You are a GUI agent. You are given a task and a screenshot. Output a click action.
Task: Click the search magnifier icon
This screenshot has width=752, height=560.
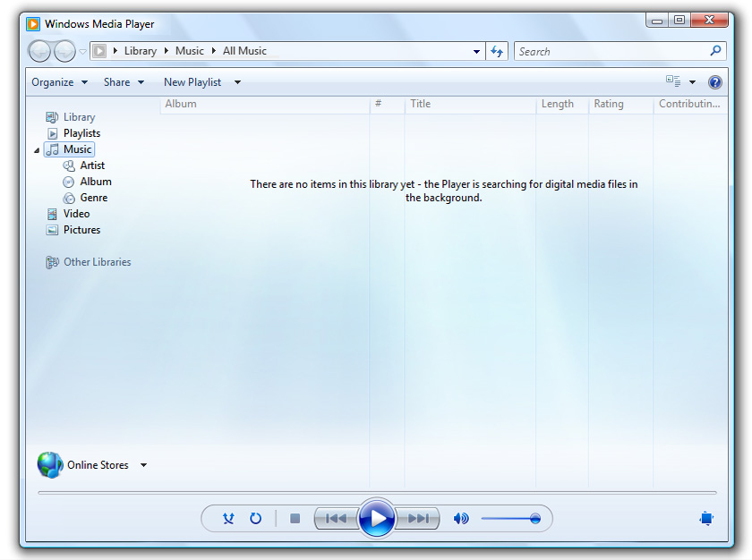coord(715,51)
